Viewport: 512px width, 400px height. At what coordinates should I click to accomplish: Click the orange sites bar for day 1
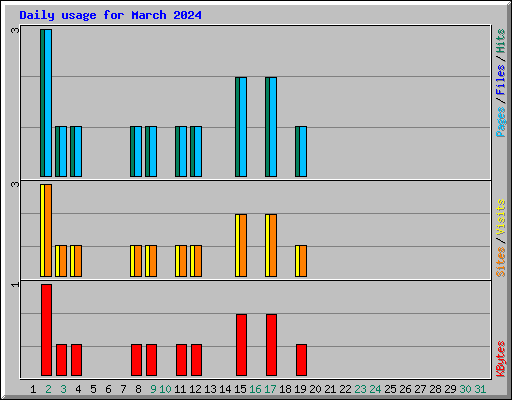(x=48, y=230)
